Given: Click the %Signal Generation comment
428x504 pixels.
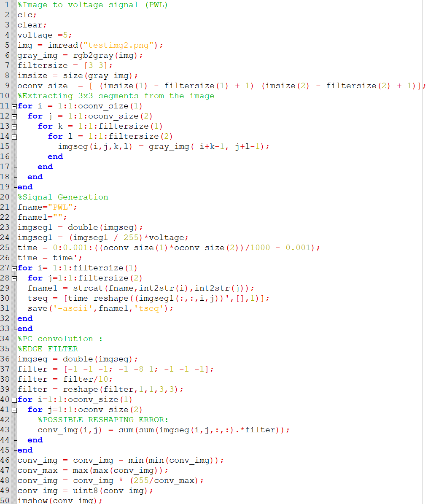Looking at the screenshot, I should [63, 197].
